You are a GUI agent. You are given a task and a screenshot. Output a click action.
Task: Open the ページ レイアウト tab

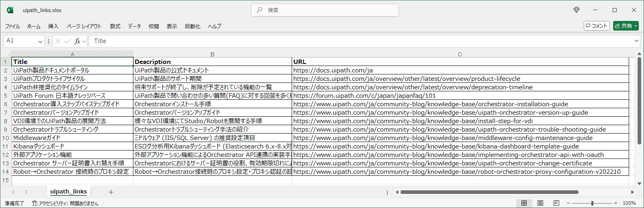(x=84, y=26)
